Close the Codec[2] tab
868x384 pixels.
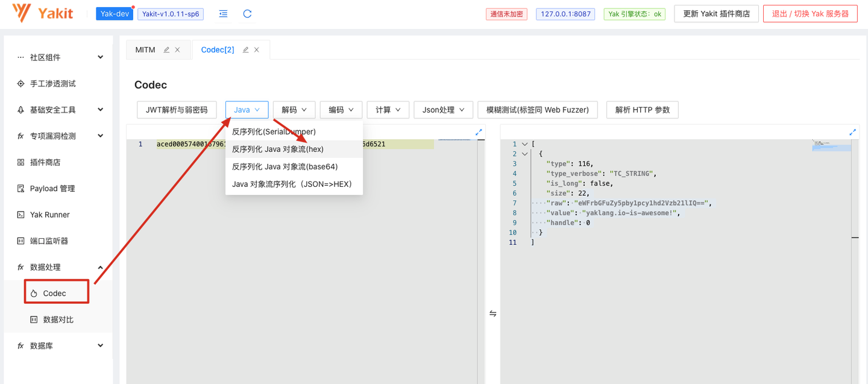pos(256,50)
